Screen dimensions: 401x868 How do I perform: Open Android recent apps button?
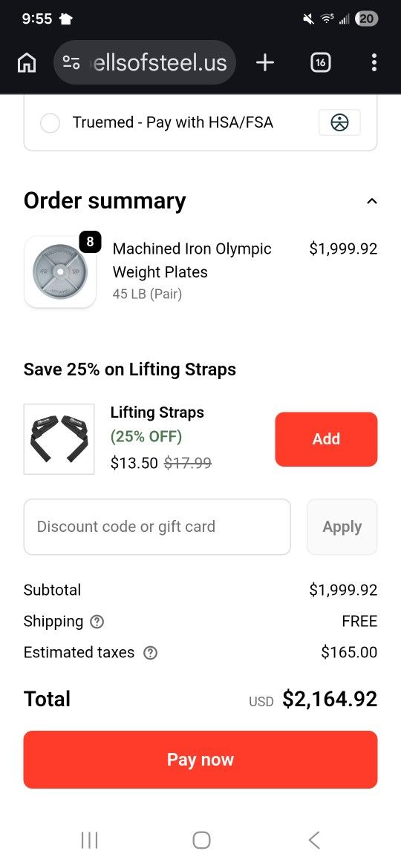point(89,840)
